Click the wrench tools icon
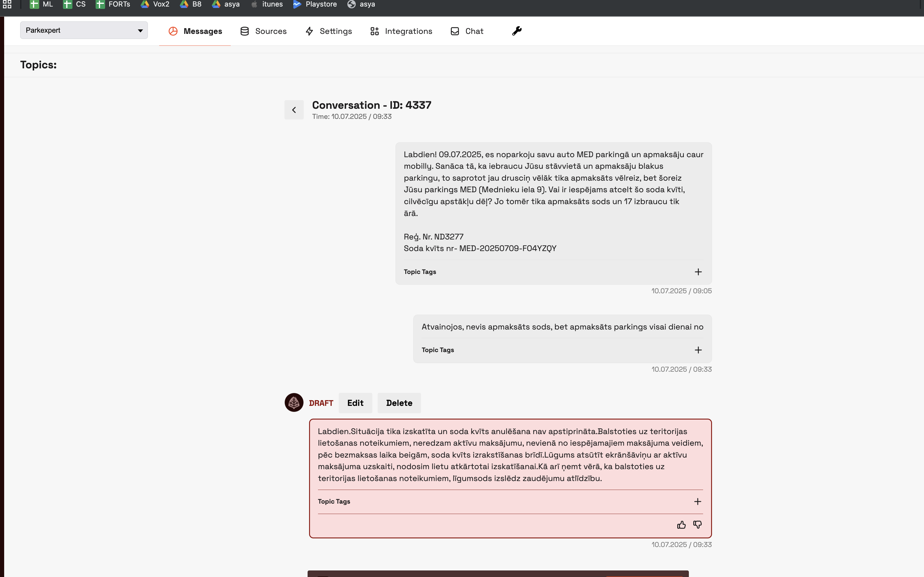This screenshot has width=924, height=577. pos(517,31)
